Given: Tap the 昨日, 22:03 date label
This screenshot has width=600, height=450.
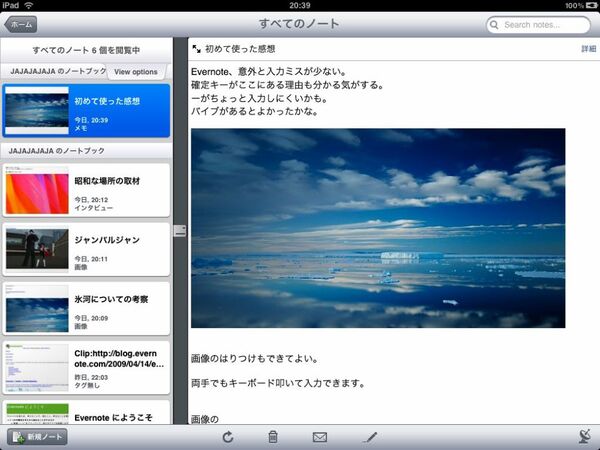Looking at the screenshot, I should tap(91, 377).
